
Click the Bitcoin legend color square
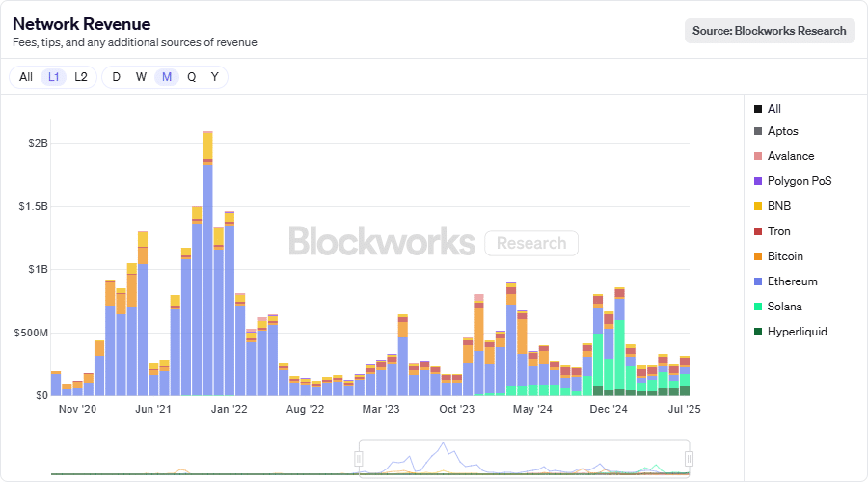(758, 256)
